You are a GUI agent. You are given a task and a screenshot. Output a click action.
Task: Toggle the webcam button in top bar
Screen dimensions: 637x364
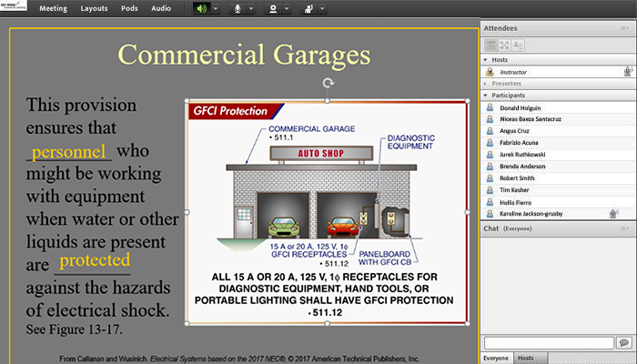pyautogui.click(x=273, y=8)
